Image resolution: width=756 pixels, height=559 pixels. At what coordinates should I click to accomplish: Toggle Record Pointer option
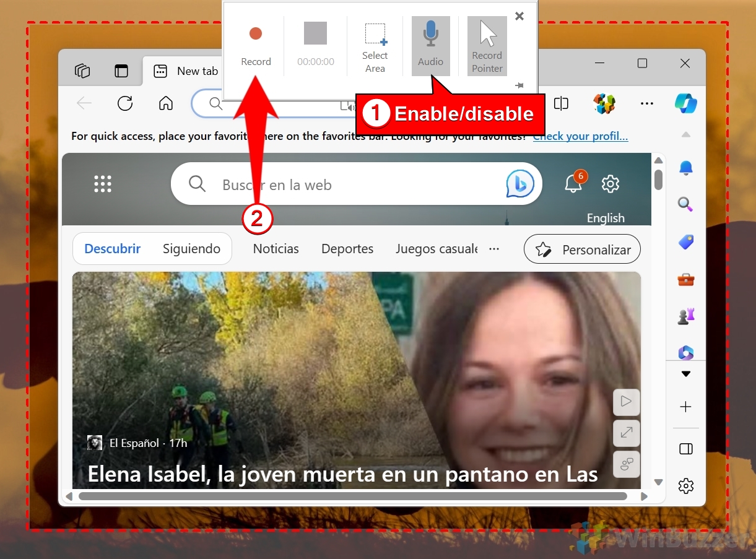tap(487, 46)
